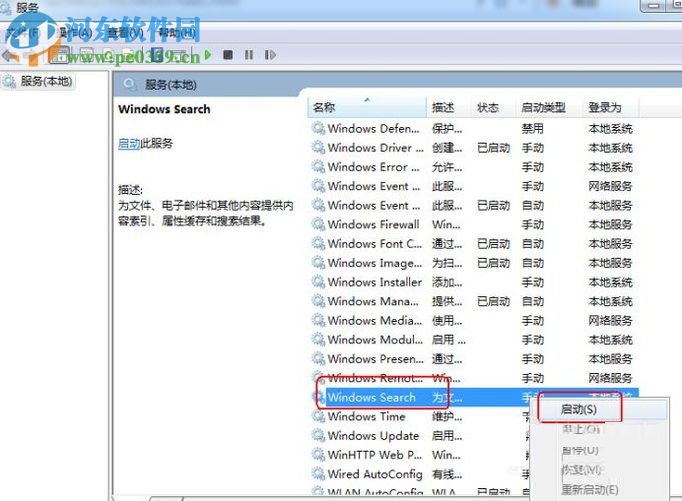Click the gear icon beside Windows Font C...
The width and height of the screenshot is (682, 501).
(x=318, y=244)
